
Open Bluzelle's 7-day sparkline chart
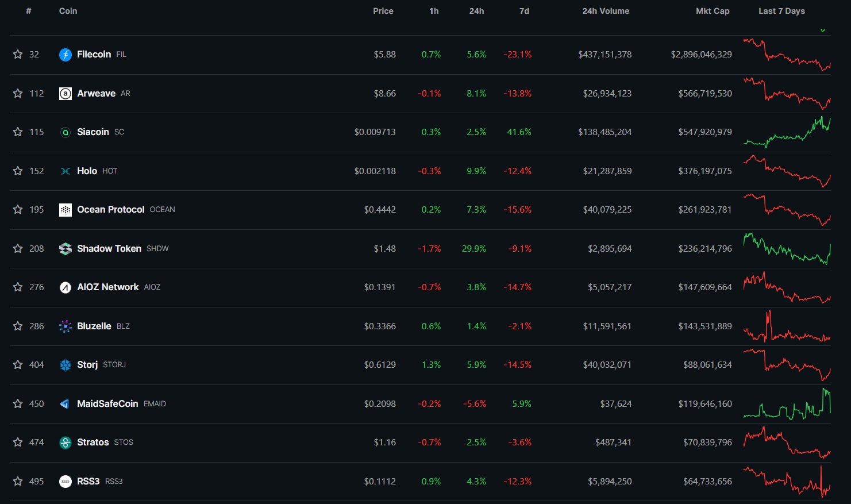tap(787, 326)
